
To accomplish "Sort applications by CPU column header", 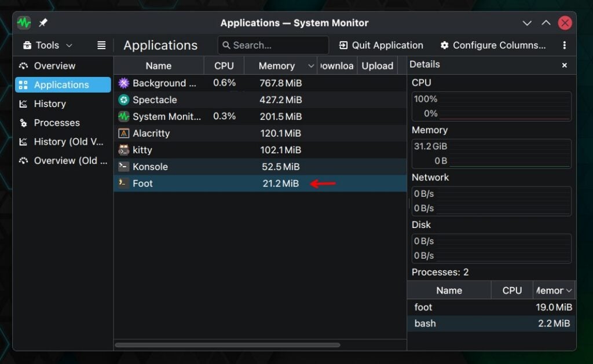I will [224, 66].
